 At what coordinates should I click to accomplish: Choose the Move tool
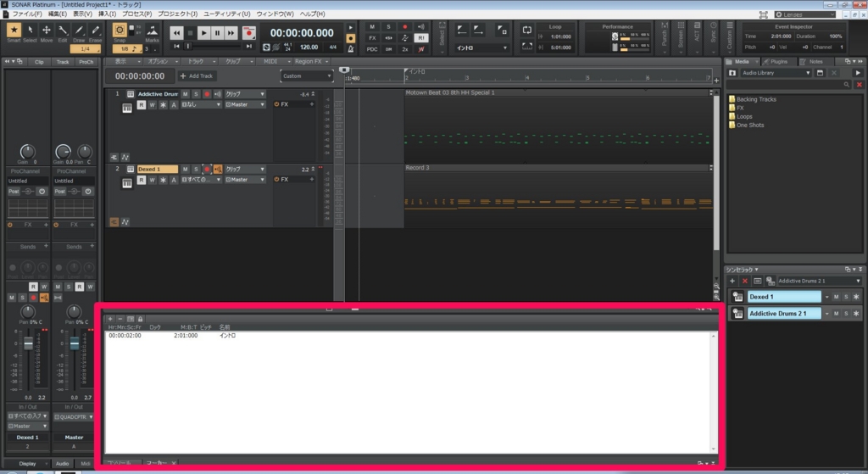click(x=47, y=31)
